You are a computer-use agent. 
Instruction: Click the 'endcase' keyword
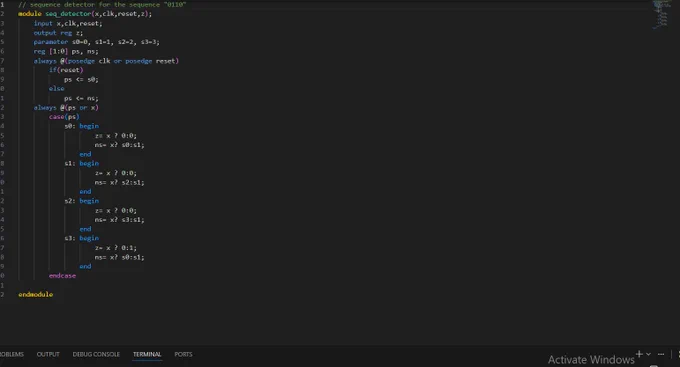[x=62, y=275]
